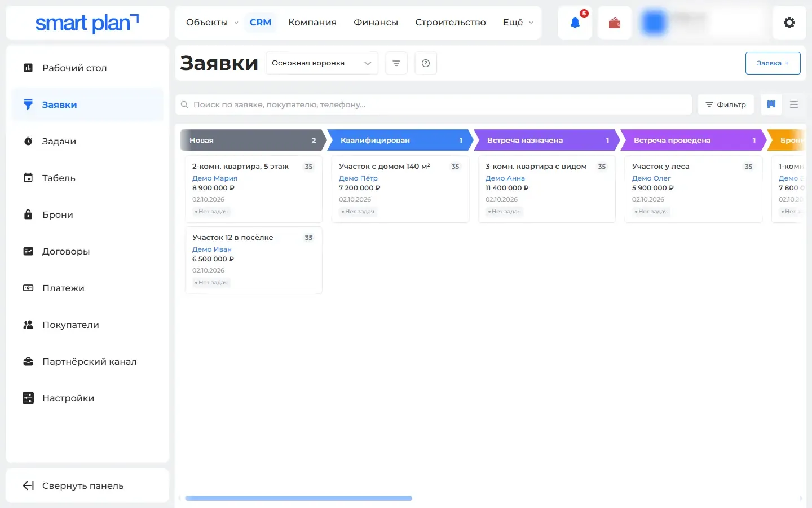Viewport: 812px width, 508px height.
Task: Click the Фильтр button
Action: (726, 104)
